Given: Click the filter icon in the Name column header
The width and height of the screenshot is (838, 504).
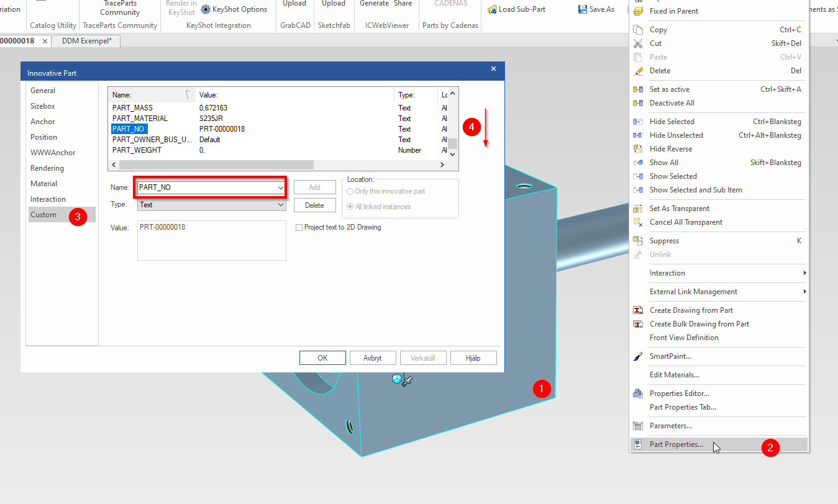Looking at the screenshot, I should click(x=188, y=95).
